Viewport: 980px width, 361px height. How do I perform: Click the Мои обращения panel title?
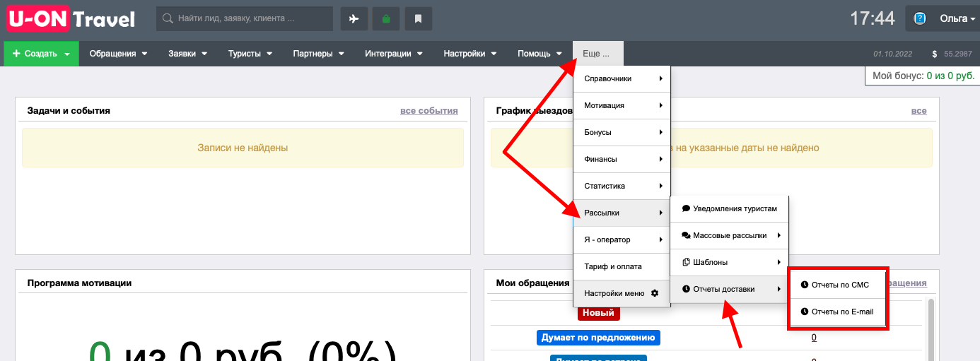[532, 283]
